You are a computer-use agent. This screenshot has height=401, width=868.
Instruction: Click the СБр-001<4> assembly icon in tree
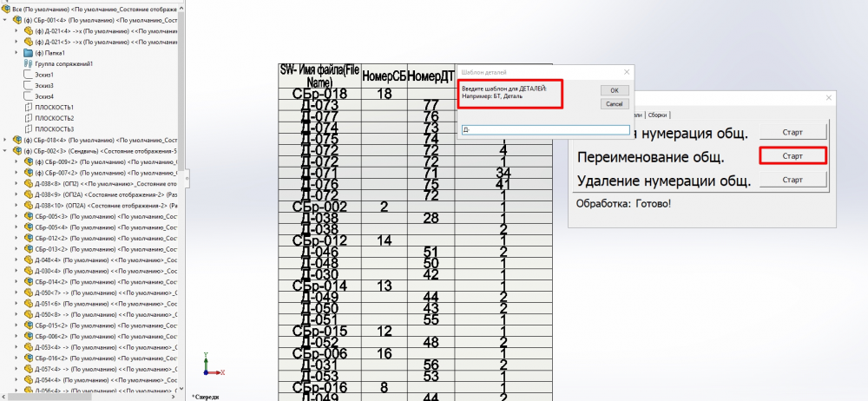pos(17,20)
